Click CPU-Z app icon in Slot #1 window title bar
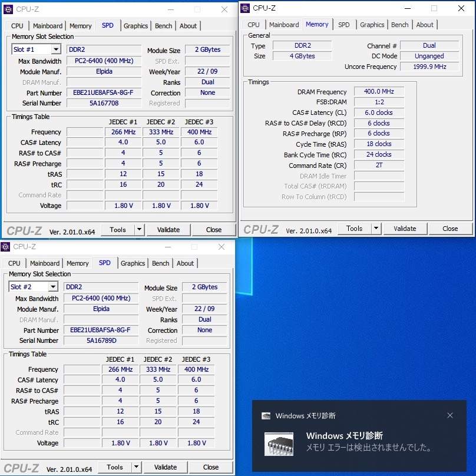This screenshot has height=476, width=476. [x=8, y=9]
